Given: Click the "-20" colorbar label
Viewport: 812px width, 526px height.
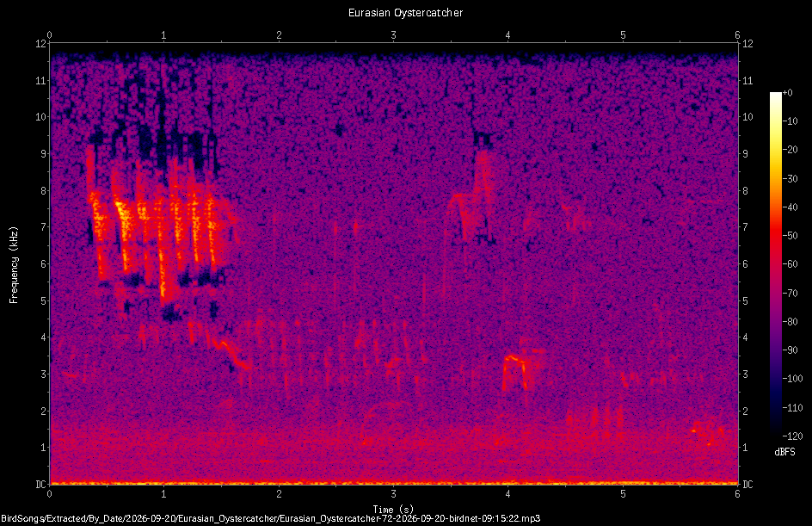Looking at the screenshot, I should point(790,150).
